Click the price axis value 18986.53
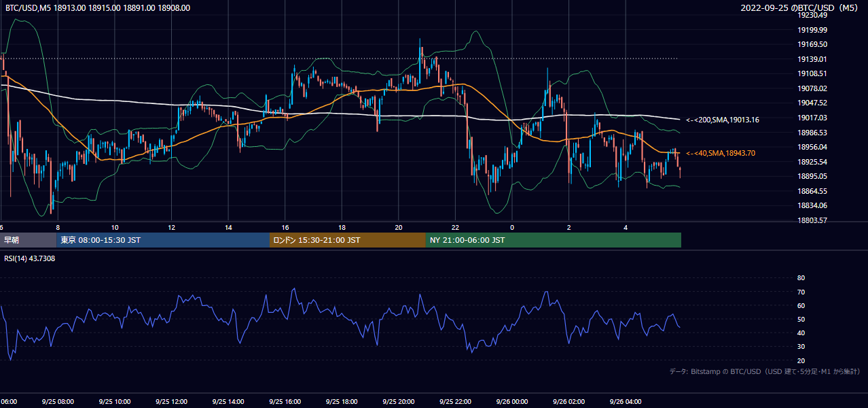 (812, 133)
